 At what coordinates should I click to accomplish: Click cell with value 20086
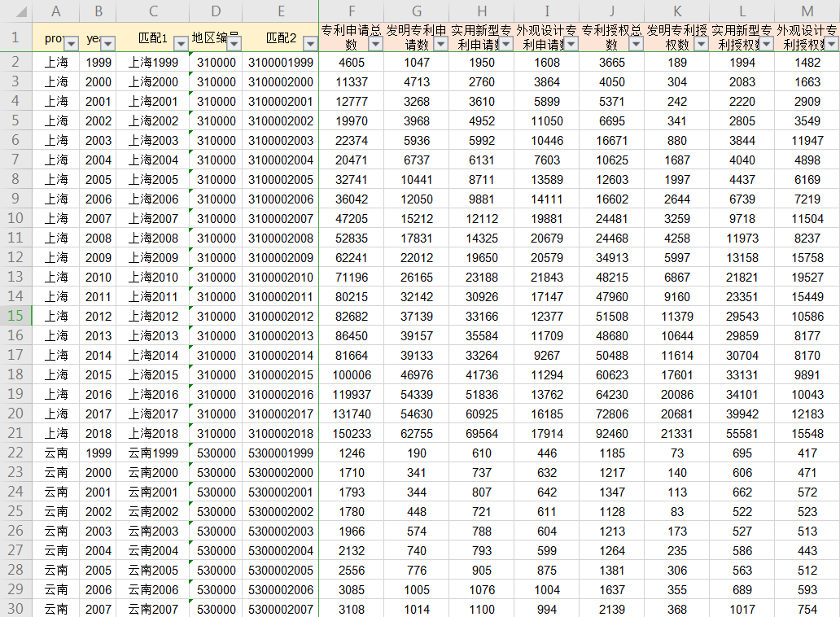677,394
